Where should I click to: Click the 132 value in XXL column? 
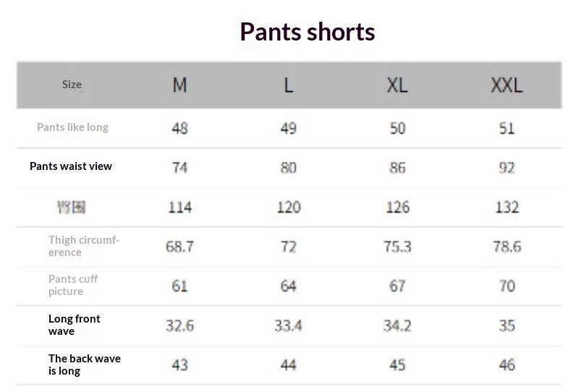506,208
